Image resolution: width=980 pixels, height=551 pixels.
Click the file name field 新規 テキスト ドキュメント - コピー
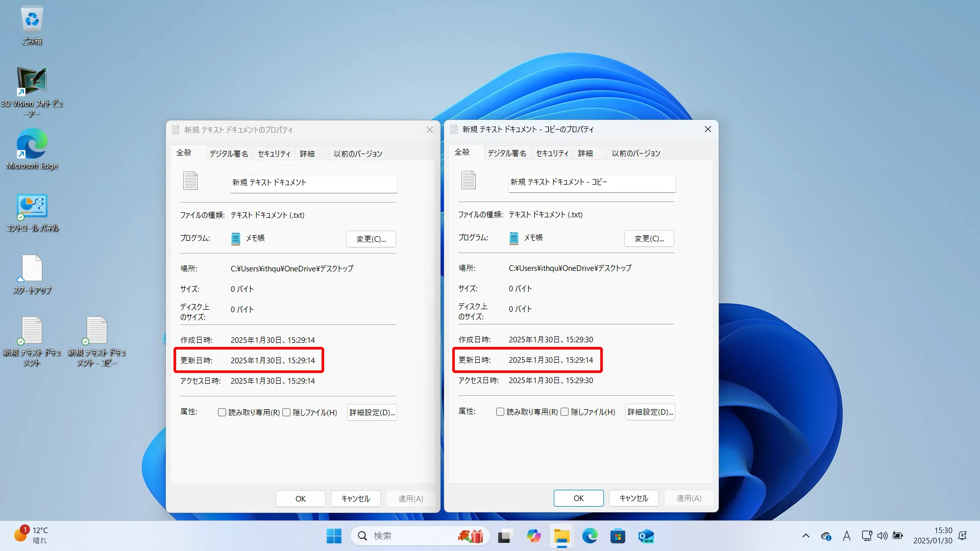(592, 183)
